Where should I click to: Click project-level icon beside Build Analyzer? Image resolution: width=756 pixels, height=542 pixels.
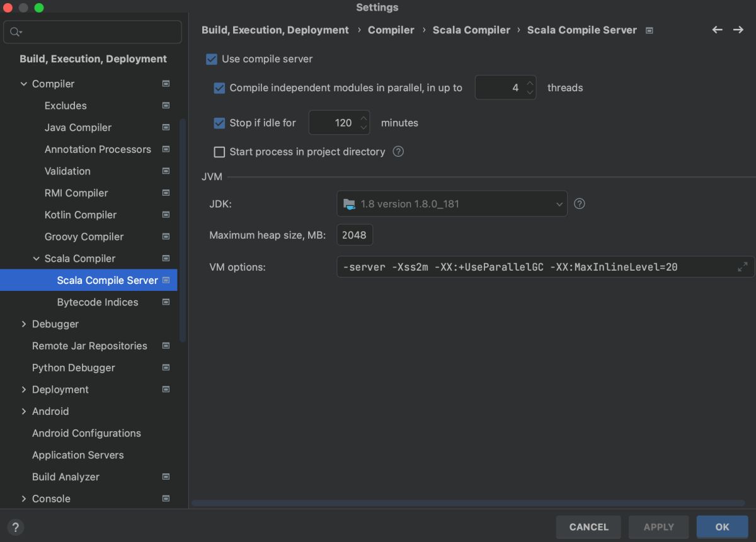166,477
